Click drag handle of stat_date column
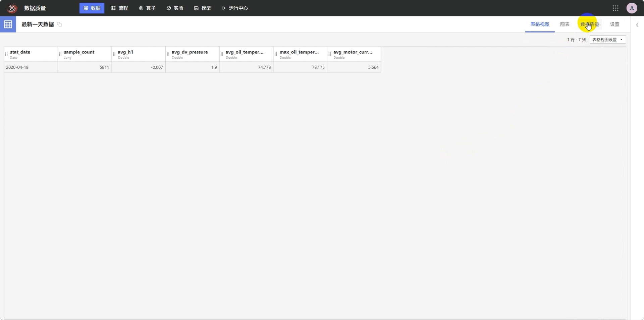This screenshot has width=644, height=320. point(6,54)
